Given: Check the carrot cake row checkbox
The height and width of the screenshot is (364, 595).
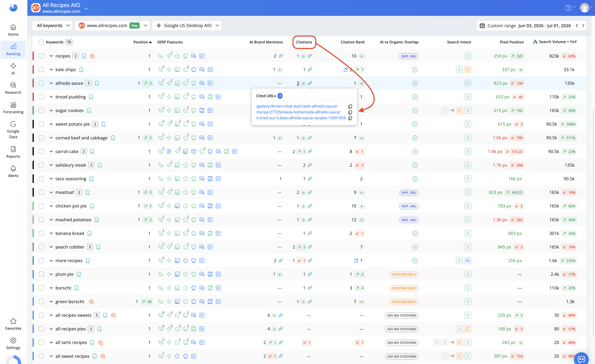Looking at the screenshot, I should (x=41, y=151).
